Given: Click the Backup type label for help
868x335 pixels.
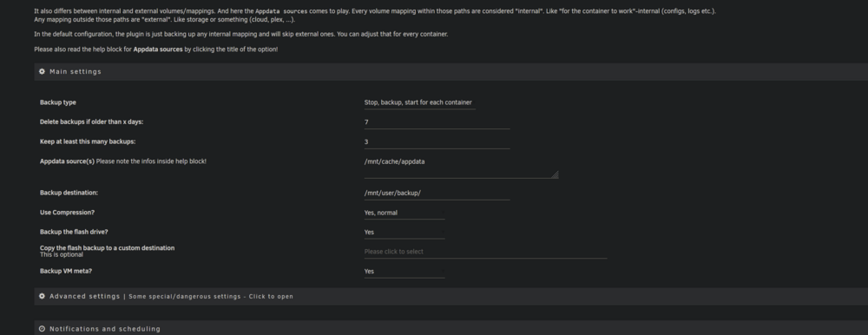Looking at the screenshot, I should tap(58, 102).
